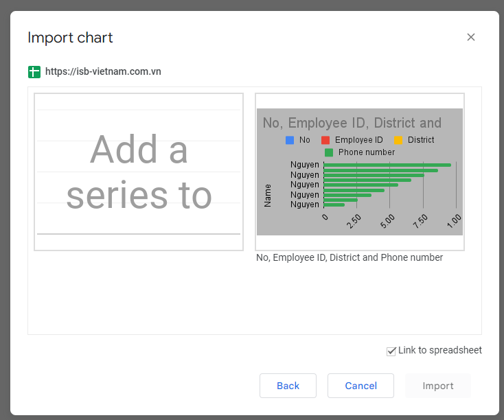Select the "Add a series to" chart thumbnail
The height and width of the screenshot is (420, 504).
point(139,172)
